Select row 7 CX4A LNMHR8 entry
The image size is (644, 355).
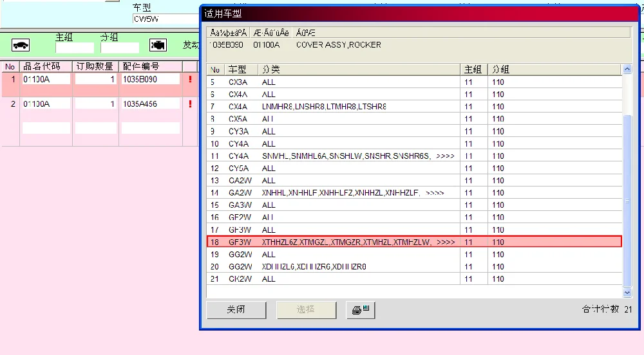414,107
